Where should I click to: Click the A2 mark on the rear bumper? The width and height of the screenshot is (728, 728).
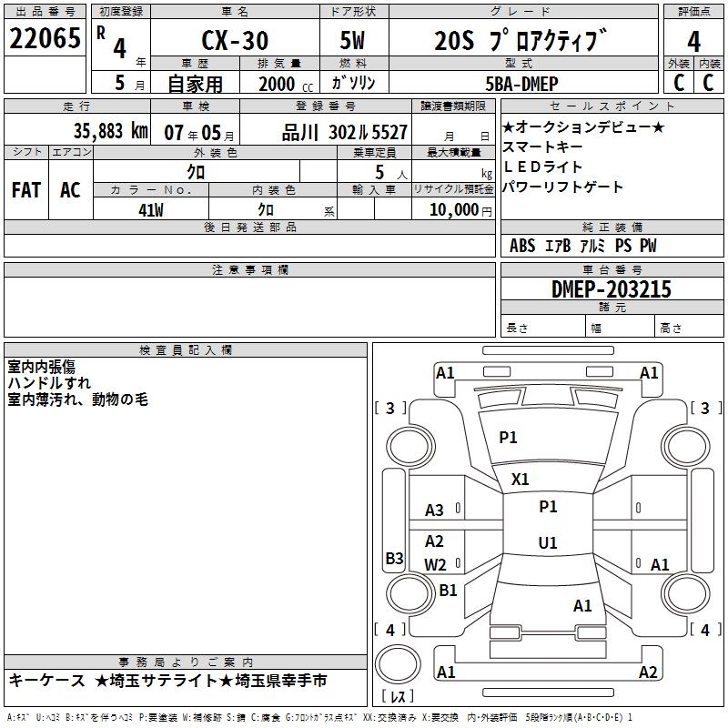tap(648, 672)
